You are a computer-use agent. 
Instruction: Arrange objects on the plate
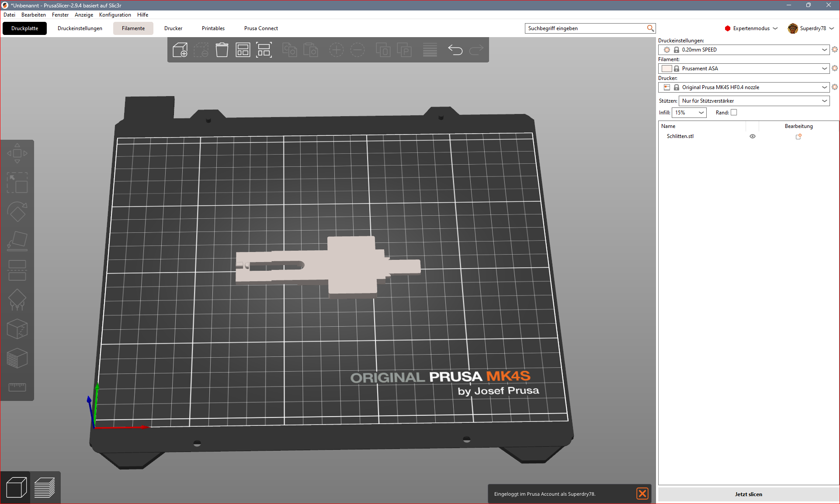point(243,50)
